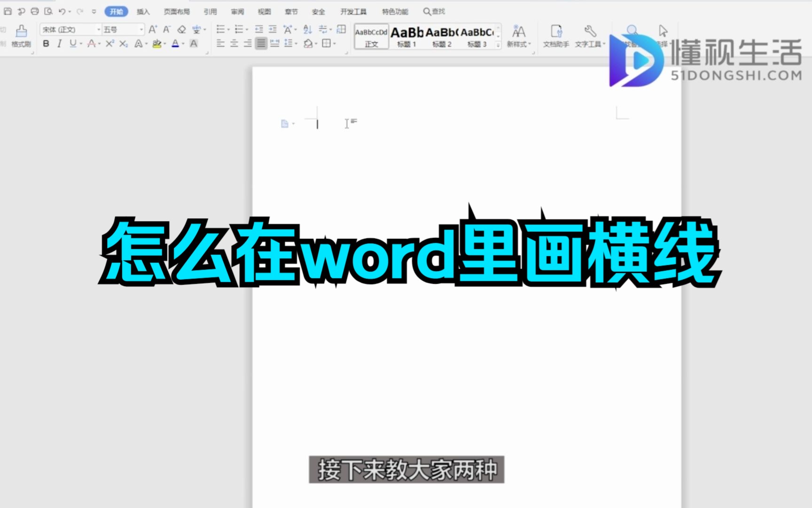This screenshot has width=812, height=508.
Task: Click the show/hide marks table icon
Action: (342, 30)
